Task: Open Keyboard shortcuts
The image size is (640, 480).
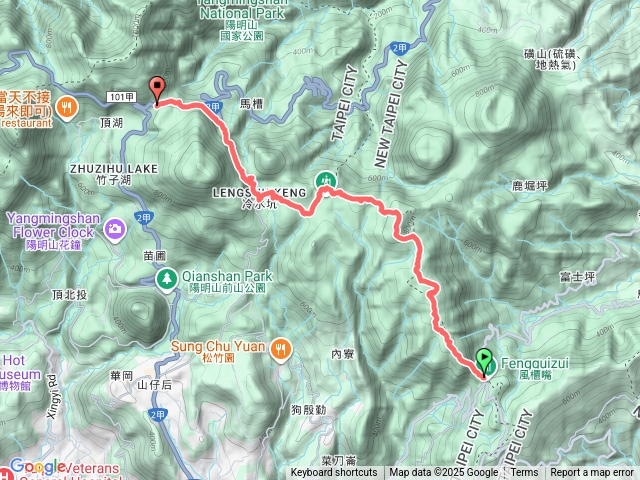Action: coord(334,473)
